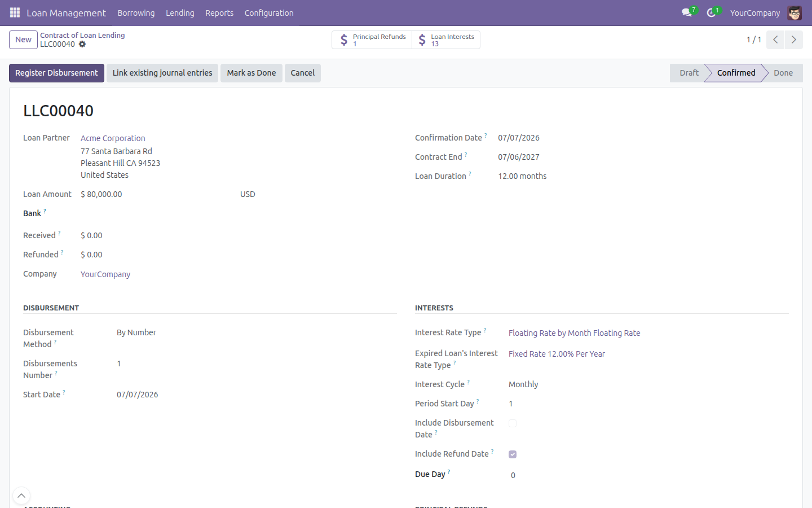Click the record counter 1 / 1
The width and height of the screenshot is (812, 508).
click(x=754, y=40)
